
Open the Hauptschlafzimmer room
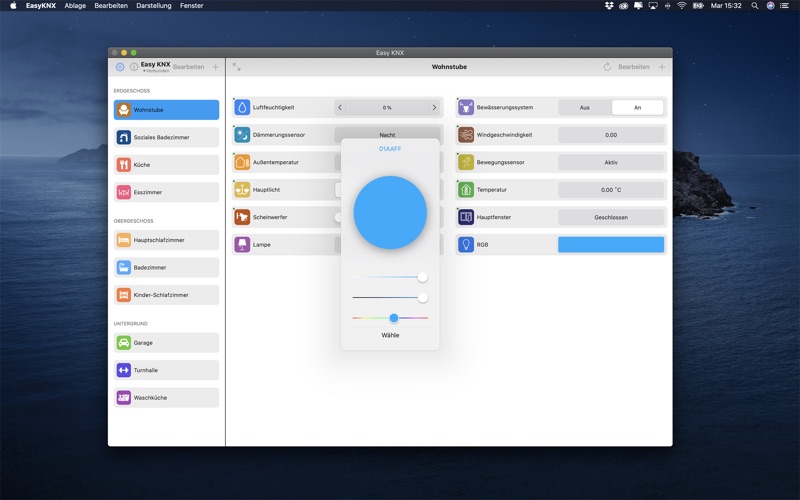pyautogui.click(x=166, y=240)
